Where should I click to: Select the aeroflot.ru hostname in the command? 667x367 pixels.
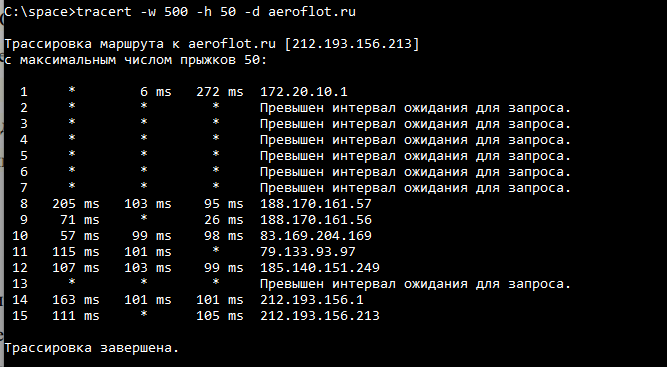(x=312, y=12)
